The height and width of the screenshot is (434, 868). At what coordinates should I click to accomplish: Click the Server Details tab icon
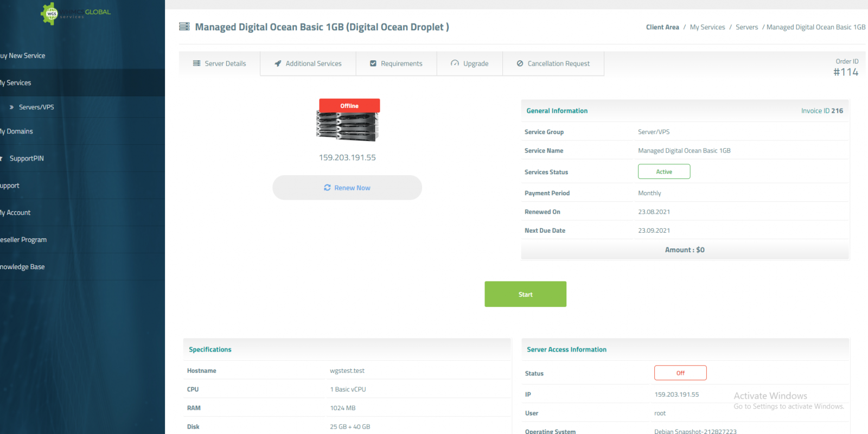coord(196,63)
